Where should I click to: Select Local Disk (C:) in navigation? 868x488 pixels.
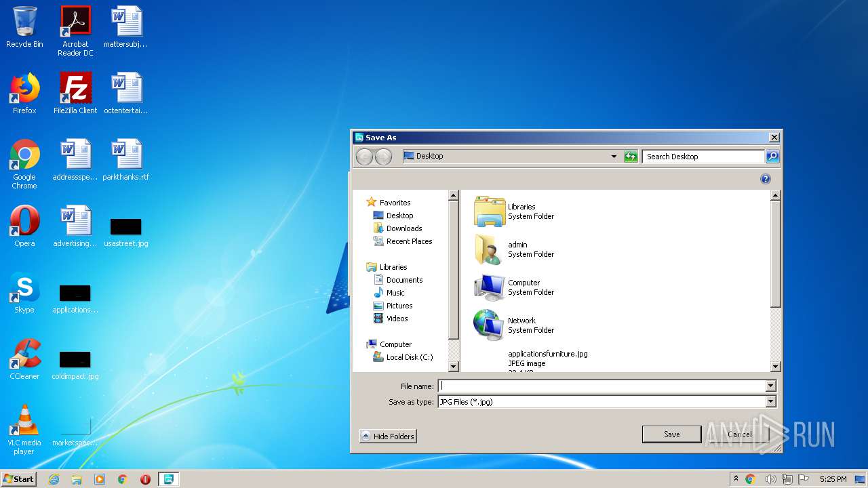point(403,357)
